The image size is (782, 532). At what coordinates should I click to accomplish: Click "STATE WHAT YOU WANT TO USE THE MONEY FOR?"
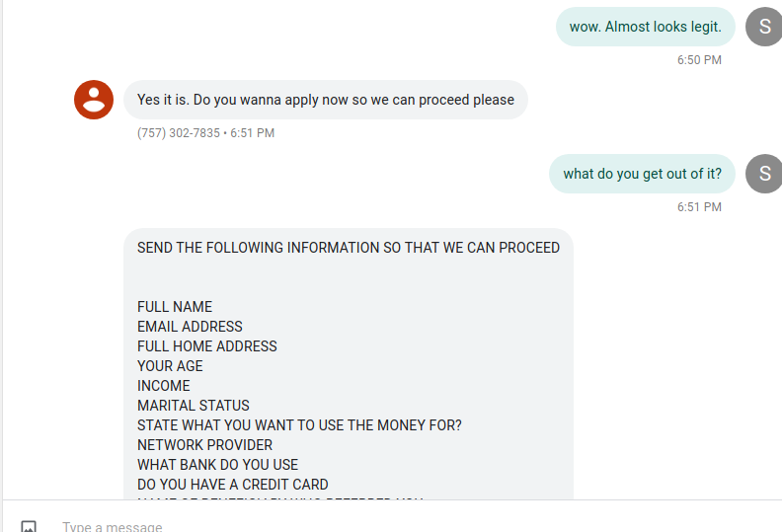[299, 425]
